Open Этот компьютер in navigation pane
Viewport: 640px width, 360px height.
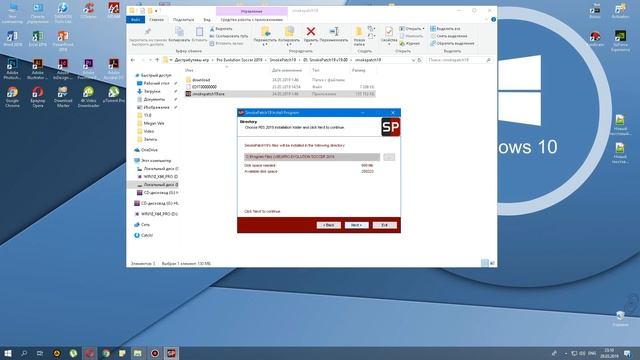156,161
